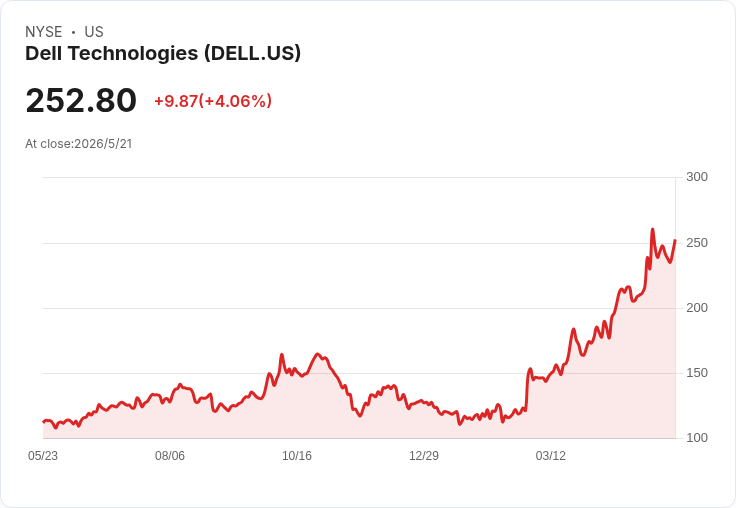
Task: Click the At close:2026/5/21 timestamp
Action: pyautogui.click(x=78, y=144)
